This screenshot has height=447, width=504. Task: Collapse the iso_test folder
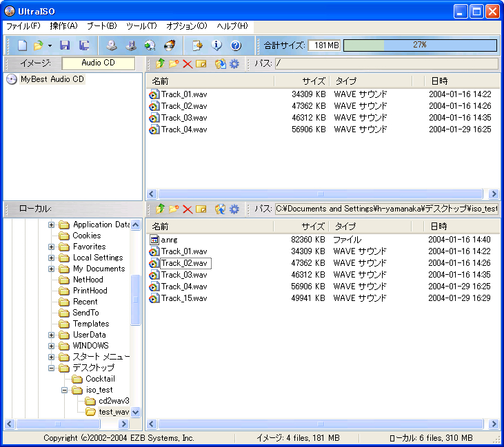(64, 390)
